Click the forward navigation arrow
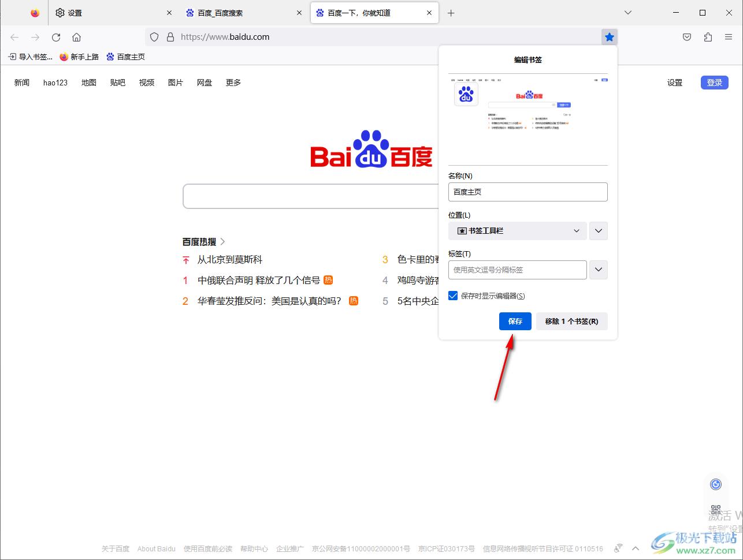The image size is (743, 560). (x=35, y=37)
